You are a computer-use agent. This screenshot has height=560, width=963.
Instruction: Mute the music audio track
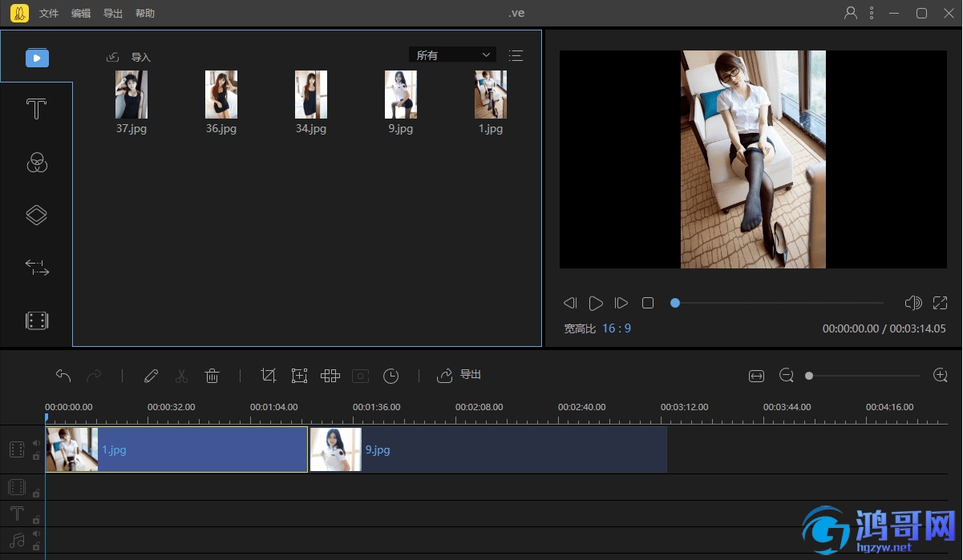click(36, 534)
